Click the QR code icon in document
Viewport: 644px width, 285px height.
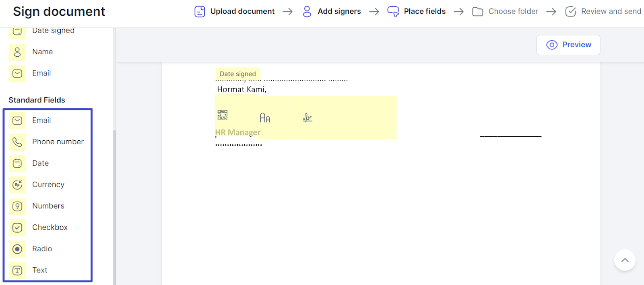tap(223, 115)
